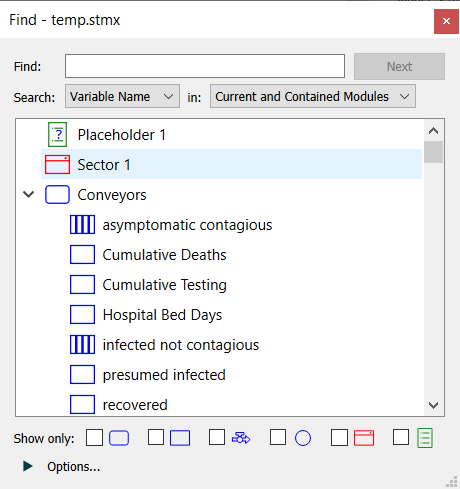Click the infected not contagious conveyor icon
The width and height of the screenshot is (460, 489).
[x=82, y=345]
